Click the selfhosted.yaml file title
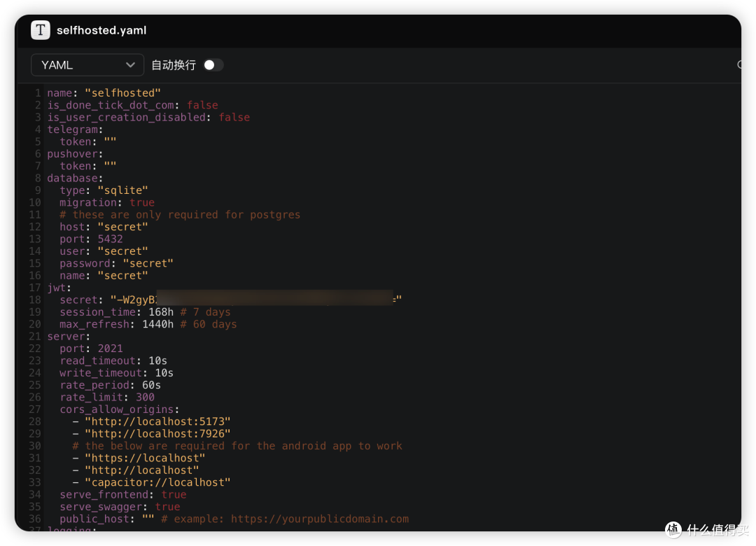The image size is (756, 546). coord(101,30)
